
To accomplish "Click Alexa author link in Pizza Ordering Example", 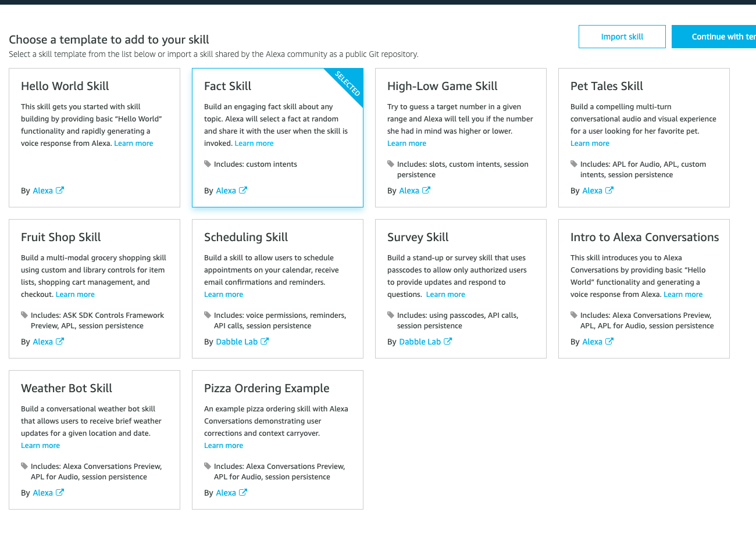I will (226, 493).
